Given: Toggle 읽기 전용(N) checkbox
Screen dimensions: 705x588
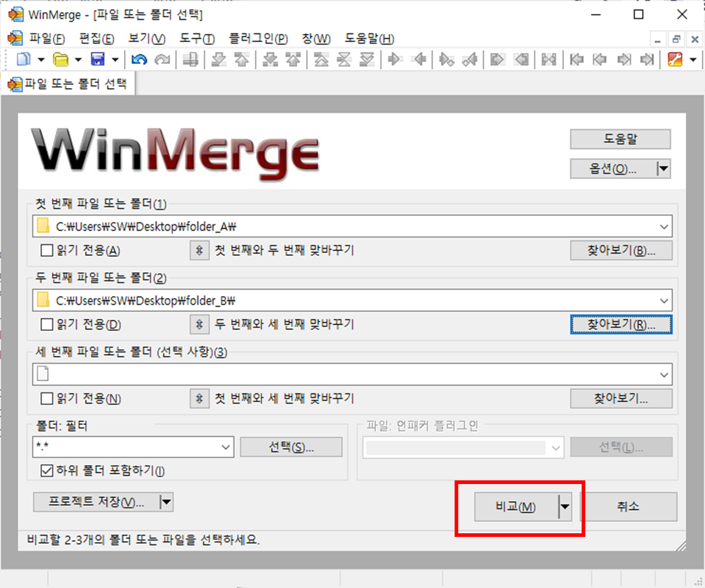Looking at the screenshot, I should (x=47, y=399).
